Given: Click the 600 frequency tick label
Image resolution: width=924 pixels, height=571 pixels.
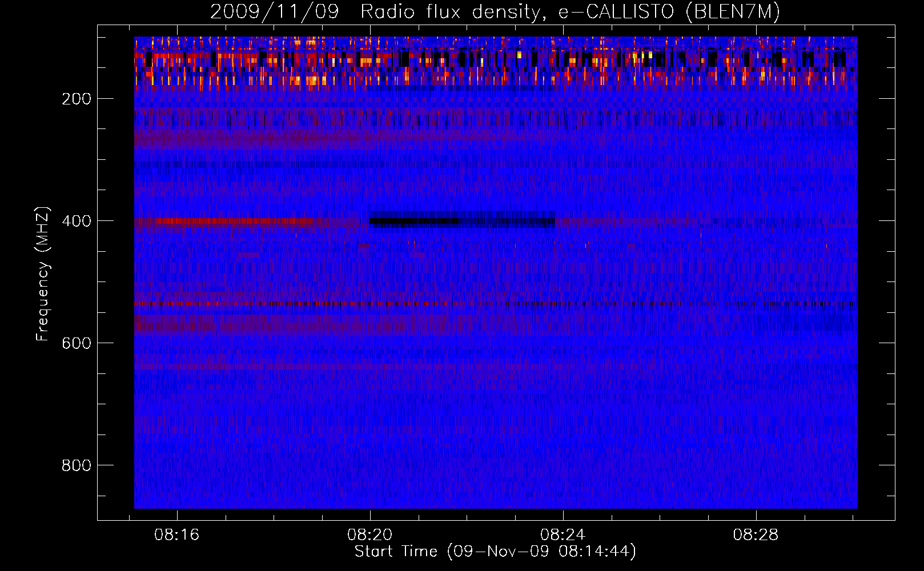Looking at the screenshot, I should click(x=77, y=343).
